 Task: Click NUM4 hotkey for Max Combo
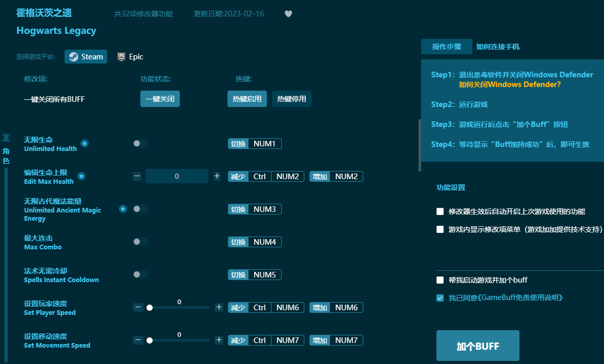click(265, 242)
